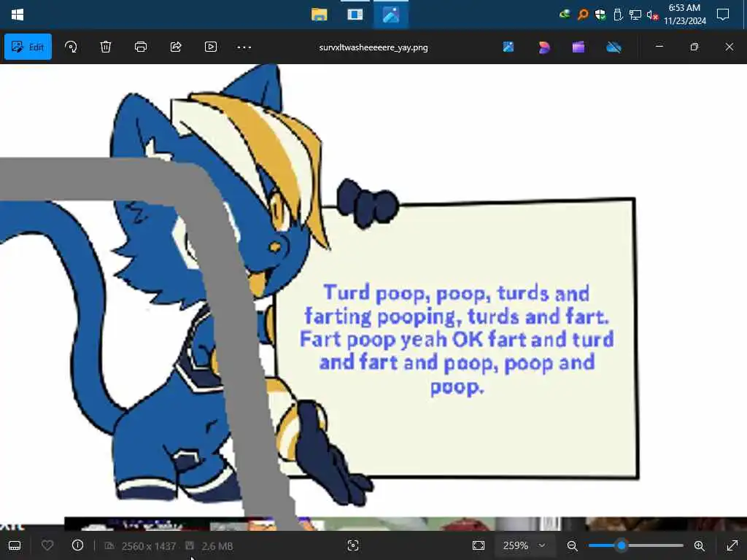Open the notification center icon
This screenshot has height=560, width=747.
point(723,15)
